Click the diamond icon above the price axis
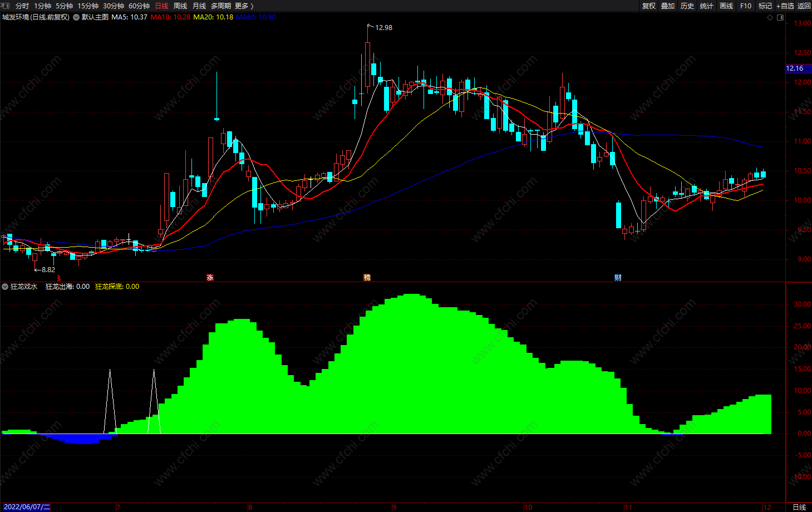This screenshot has height=512, width=812. pos(770,17)
